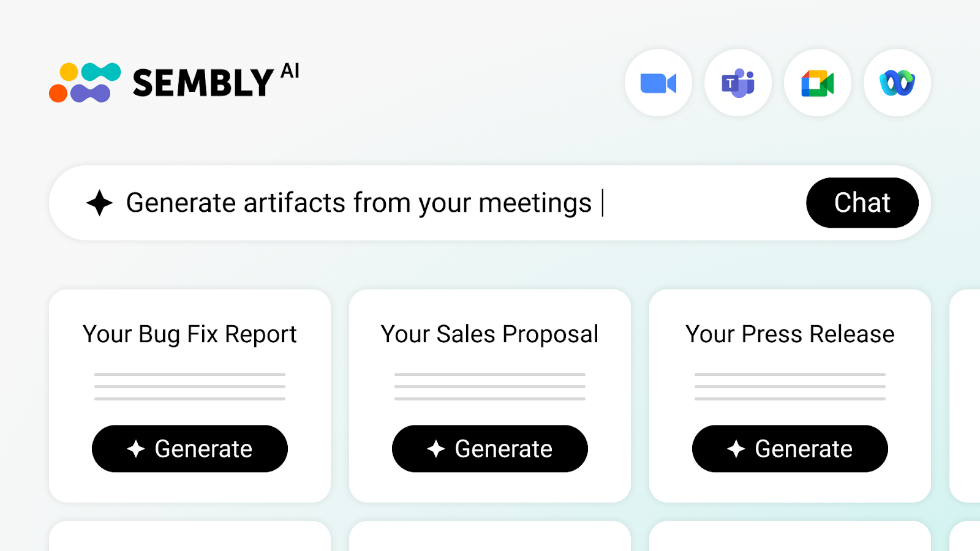The width and height of the screenshot is (980, 551).
Task: Click sparkle icon on Press Release Generate button
Action: (736, 449)
